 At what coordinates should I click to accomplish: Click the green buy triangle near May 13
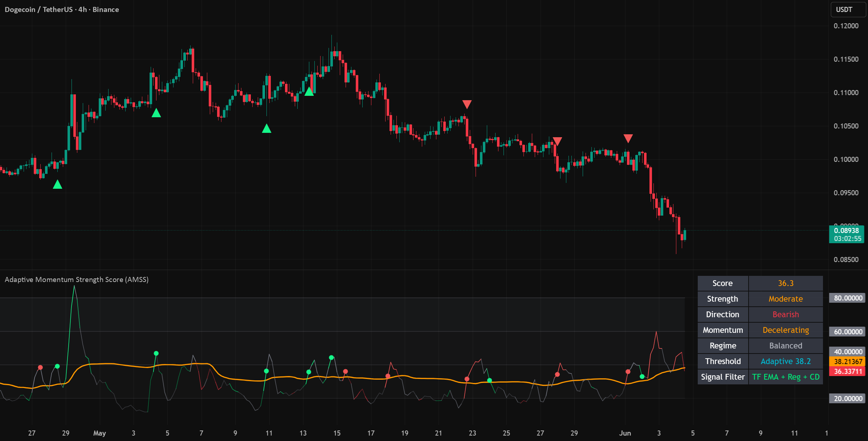[309, 91]
